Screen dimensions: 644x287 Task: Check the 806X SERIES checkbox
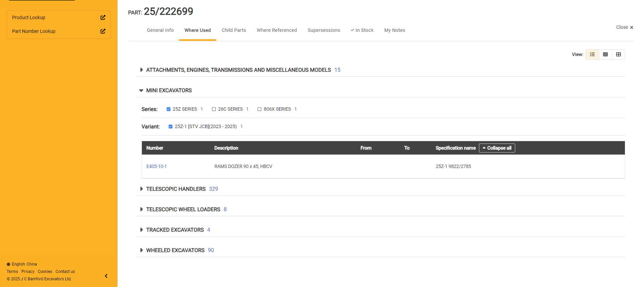259,109
